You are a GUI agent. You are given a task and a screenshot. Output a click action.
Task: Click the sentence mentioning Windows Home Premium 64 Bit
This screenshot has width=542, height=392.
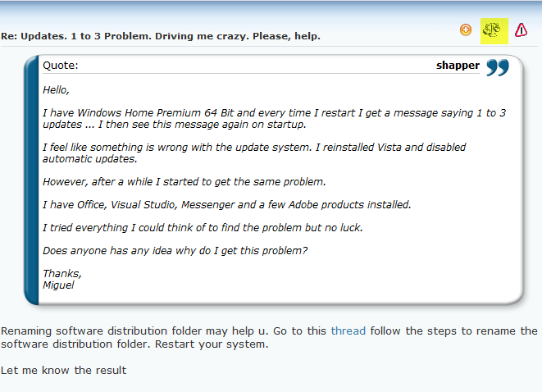[274, 119]
